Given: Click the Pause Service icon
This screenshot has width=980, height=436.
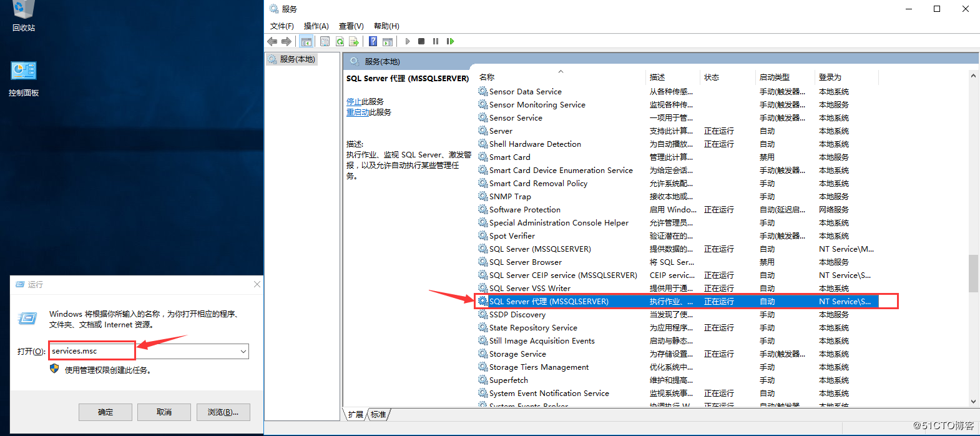Looking at the screenshot, I should (436, 41).
